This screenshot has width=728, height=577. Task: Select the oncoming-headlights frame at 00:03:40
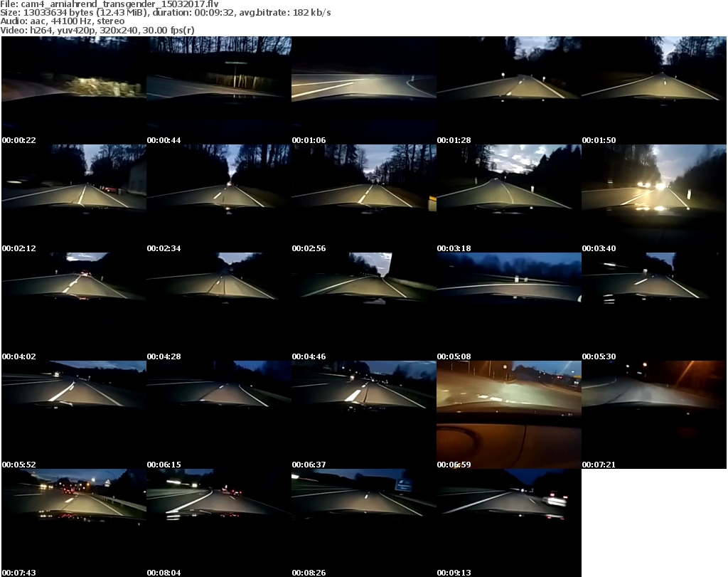pyautogui.click(x=654, y=198)
